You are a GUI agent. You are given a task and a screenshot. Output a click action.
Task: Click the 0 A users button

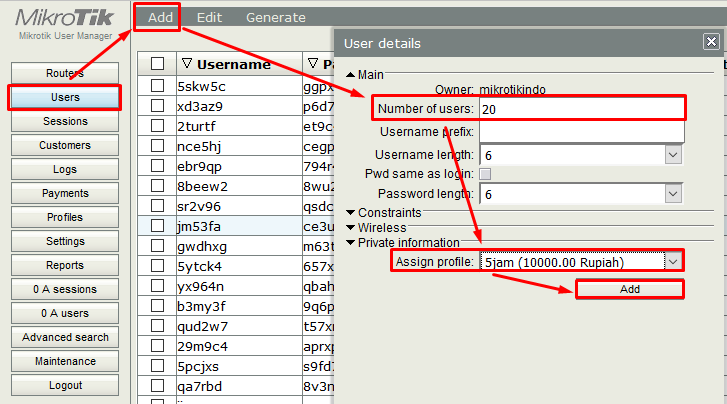point(65,313)
